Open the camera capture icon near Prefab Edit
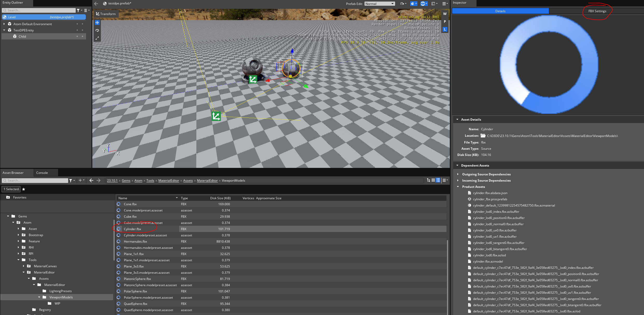 click(x=402, y=3)
